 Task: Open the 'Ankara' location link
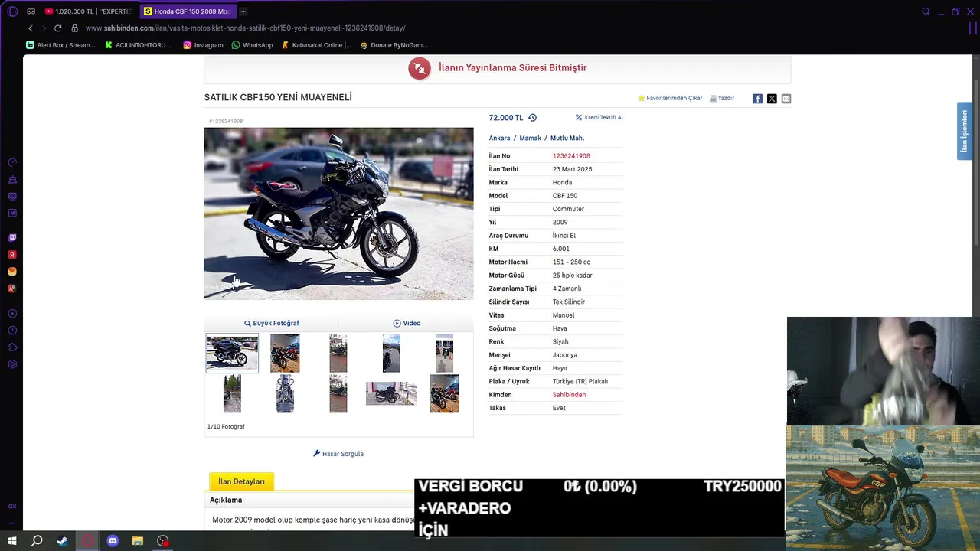coord(499,139)
